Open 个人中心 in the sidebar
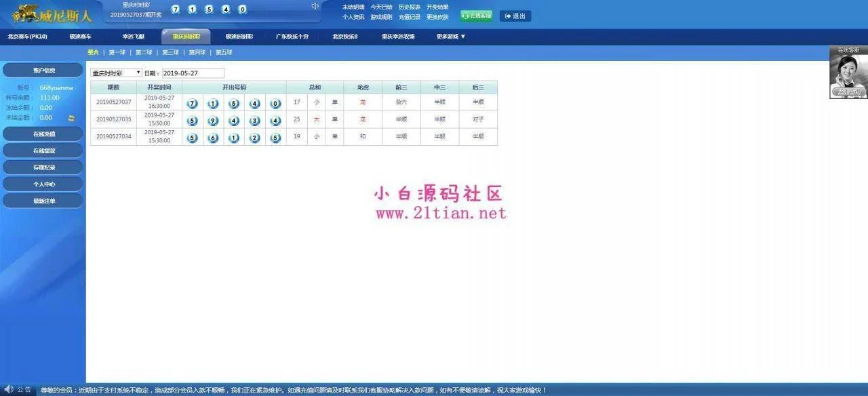 44,184
